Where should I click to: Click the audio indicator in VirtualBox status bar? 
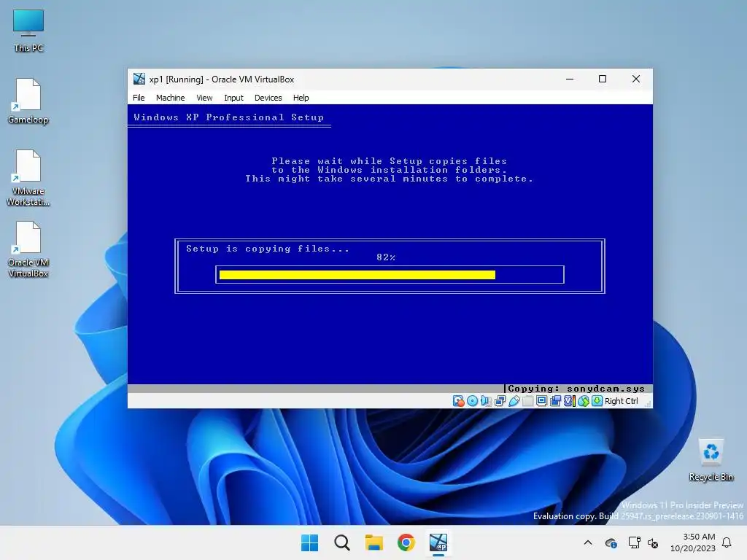click(486, 401)
